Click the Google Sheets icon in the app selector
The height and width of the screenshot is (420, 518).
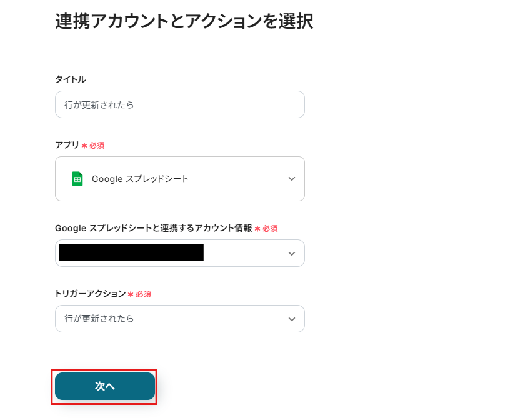[x=77, y=179]
